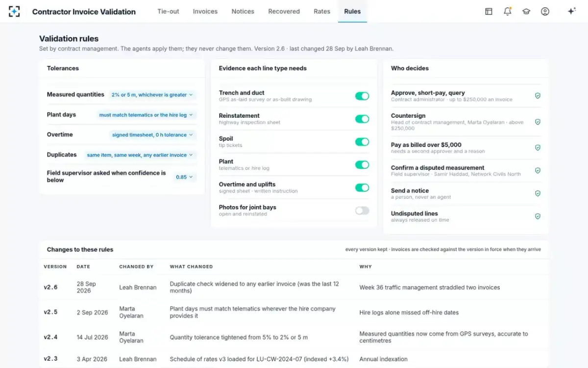Click shield icon for Confirm a disputed measurement
This screenshot has height=368, width=588.
(538, 171)
